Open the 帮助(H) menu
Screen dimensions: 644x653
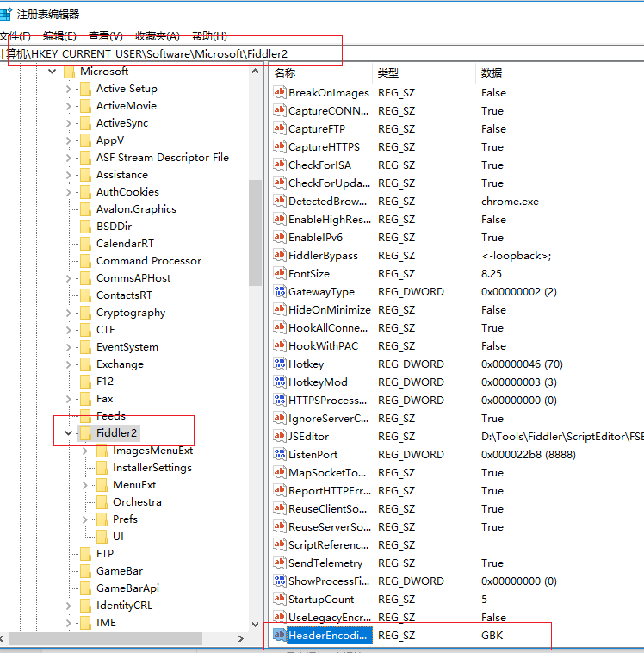pyautogui.click(x=209, y=36)
